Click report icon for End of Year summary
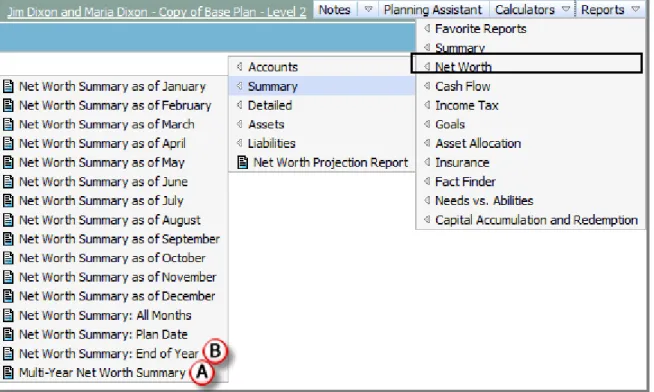The height and width of the screenshot is (392, 654). (8, 354)
